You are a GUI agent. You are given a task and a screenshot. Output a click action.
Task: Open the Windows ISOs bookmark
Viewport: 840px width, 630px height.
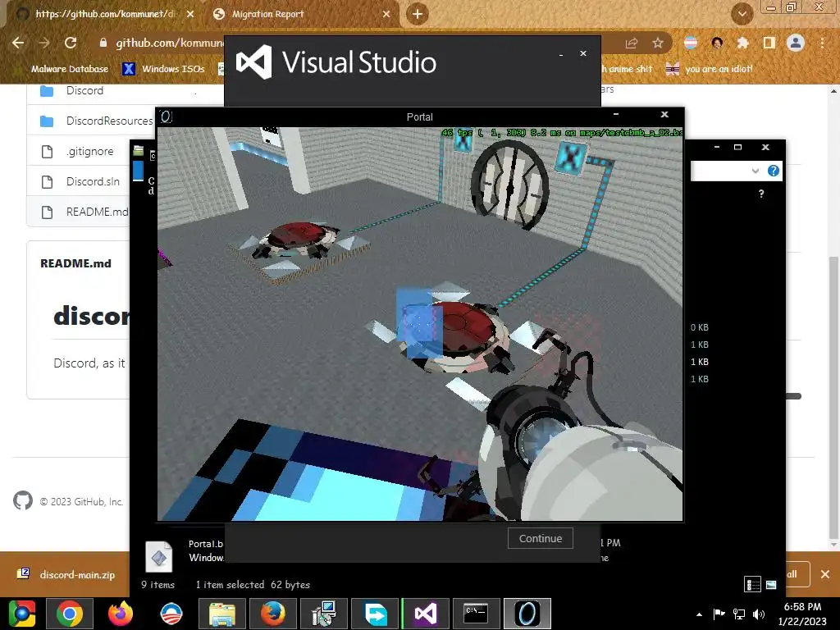[x=164, y=69]
